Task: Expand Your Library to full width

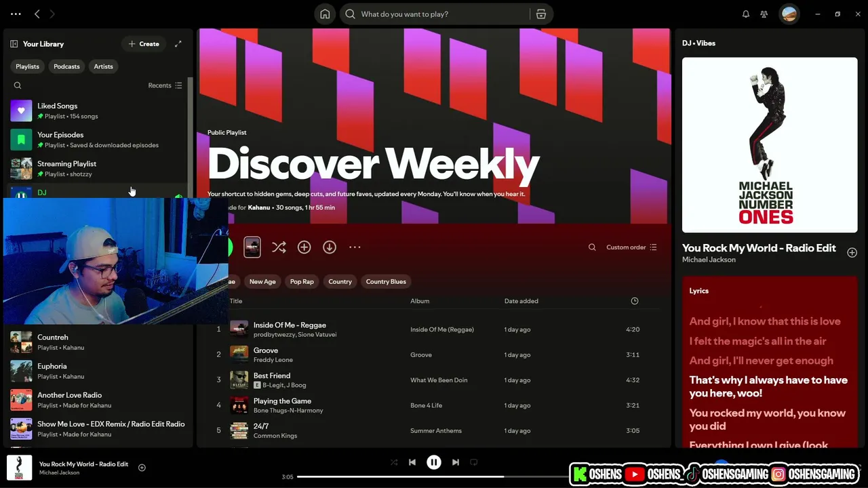Action: click(x=178, y=44)
